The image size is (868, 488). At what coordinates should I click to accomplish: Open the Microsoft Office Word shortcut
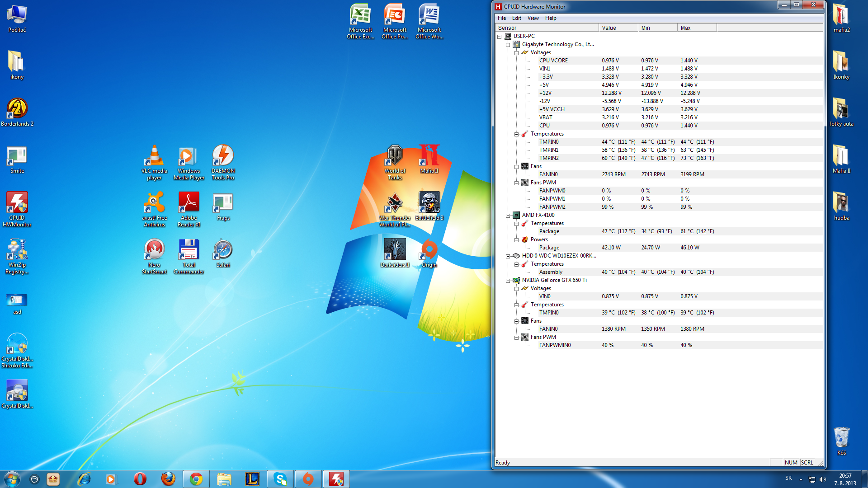click(429, 21)
